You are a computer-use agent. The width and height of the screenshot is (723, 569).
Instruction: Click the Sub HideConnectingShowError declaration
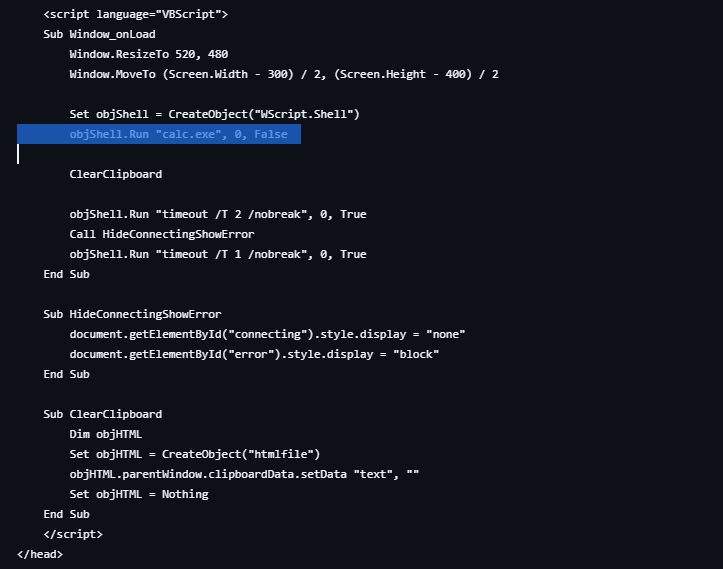point(132,314)
